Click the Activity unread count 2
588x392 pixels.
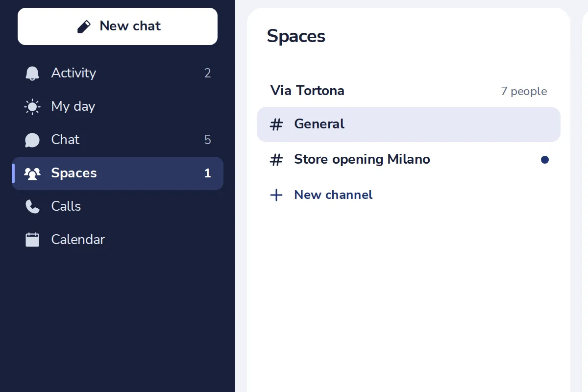[x=208, y=73]
